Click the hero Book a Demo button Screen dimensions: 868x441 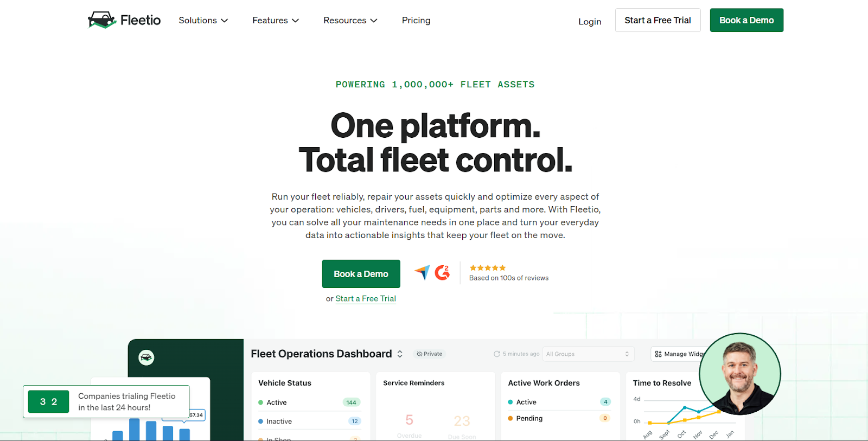tap(361, 274)
